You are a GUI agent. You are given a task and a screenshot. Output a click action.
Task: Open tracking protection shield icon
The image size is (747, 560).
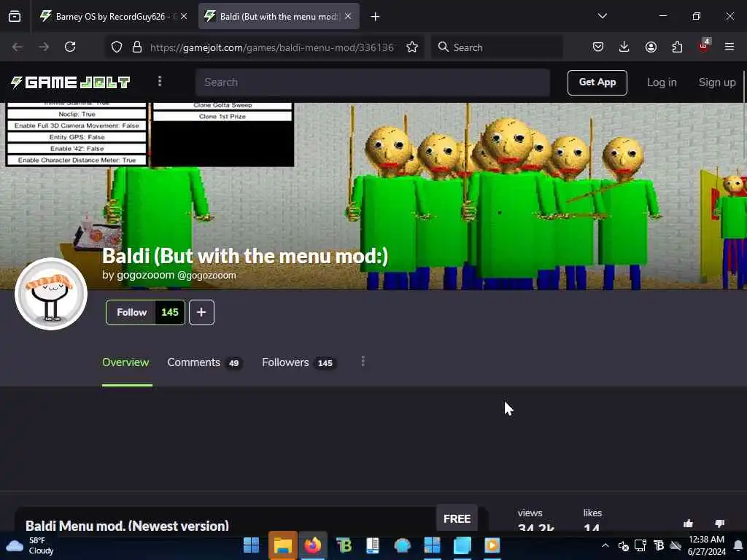click(x=117, y=47)
